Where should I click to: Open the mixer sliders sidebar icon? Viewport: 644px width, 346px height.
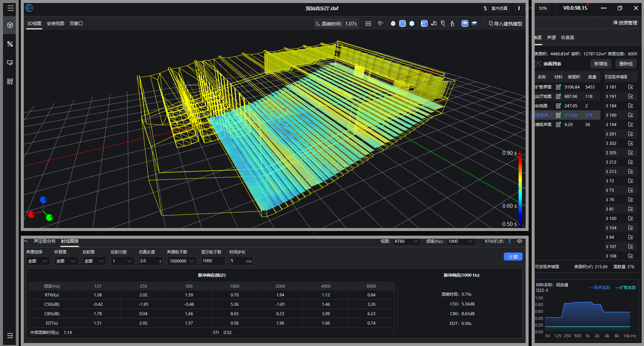tap(10, 44)
